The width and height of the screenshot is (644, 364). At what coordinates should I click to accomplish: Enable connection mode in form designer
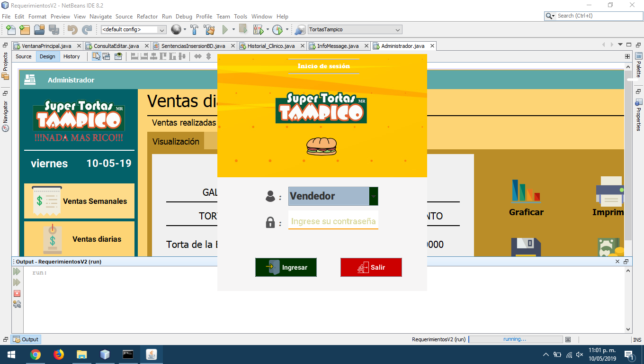pyautogui.click(x=106, y=56)
